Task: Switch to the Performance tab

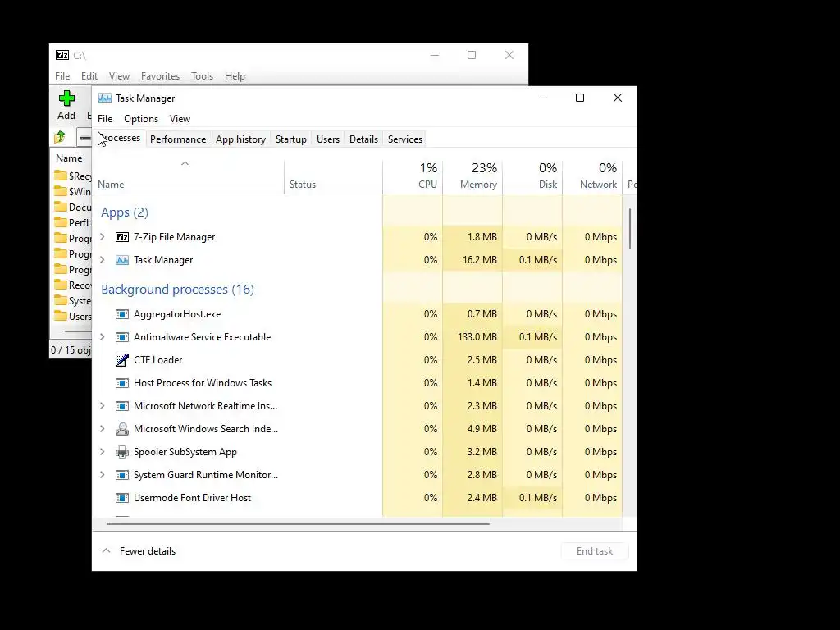Action: pyautogui.click(x=178, y=139)
